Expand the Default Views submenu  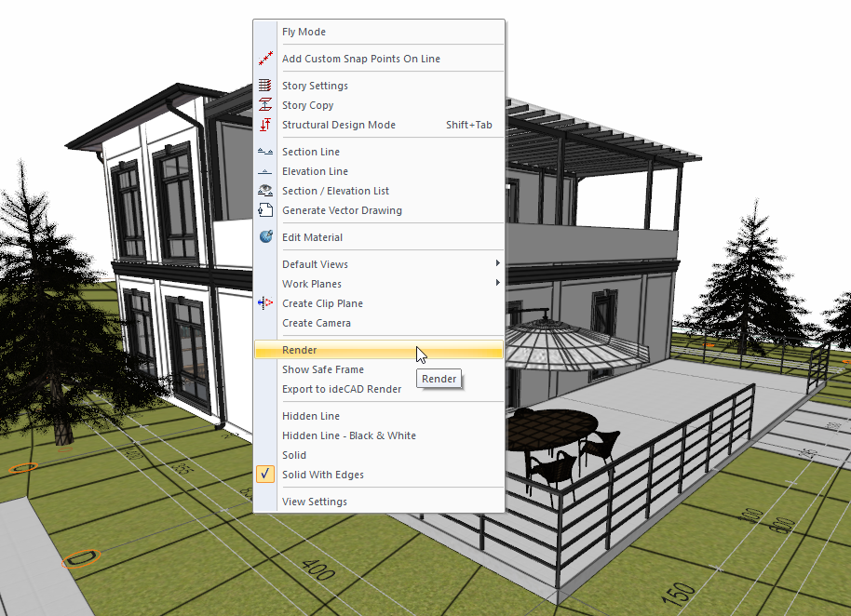point(315,263)
